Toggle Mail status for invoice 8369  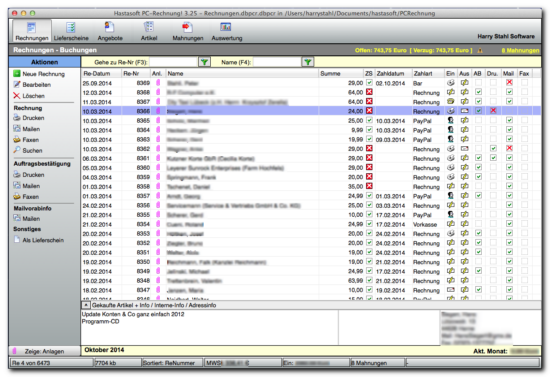tap(509, 83)
